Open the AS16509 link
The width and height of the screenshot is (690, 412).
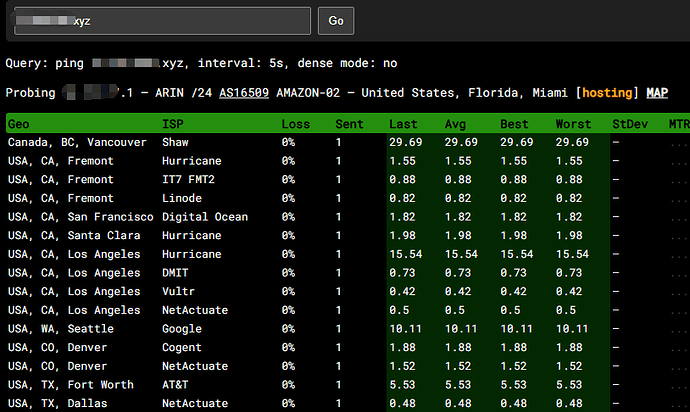pos(244,93)
